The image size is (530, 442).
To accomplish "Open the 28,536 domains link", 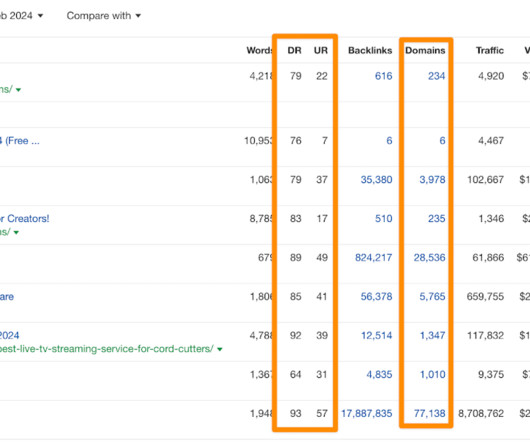I will pyautogui.click(x=429, y=257).
